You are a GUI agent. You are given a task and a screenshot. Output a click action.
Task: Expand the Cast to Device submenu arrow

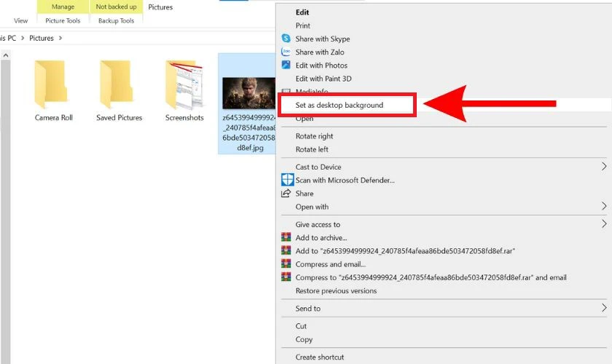(x=603, y=167)
